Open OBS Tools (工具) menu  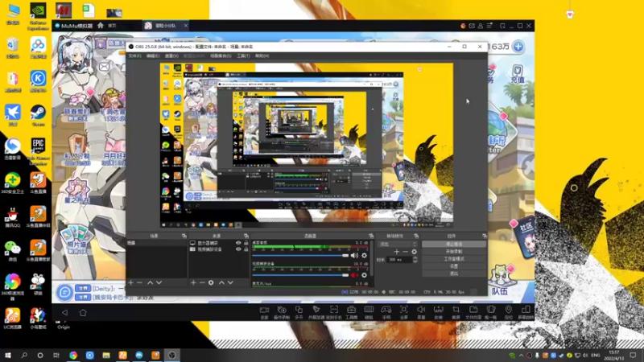tap(243, 56)
